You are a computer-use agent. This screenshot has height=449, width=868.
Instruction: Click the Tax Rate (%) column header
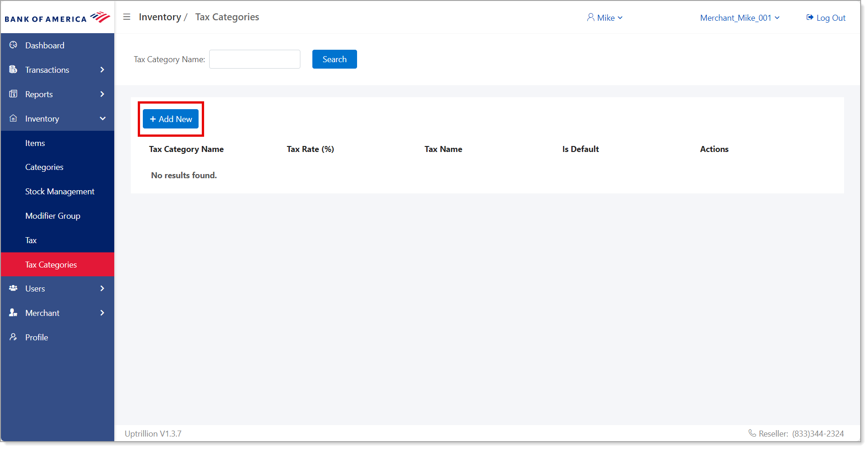pos(310,149)
